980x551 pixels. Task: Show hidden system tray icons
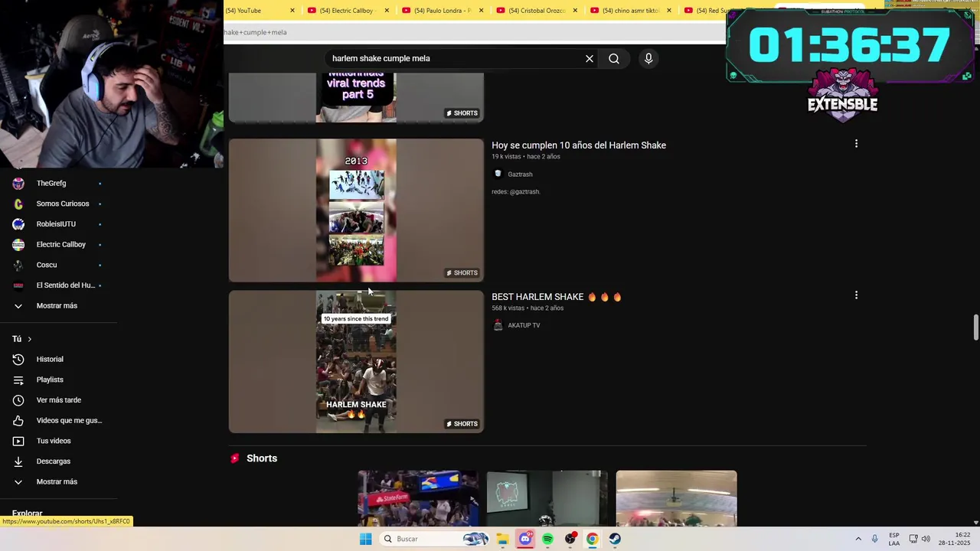858,539
